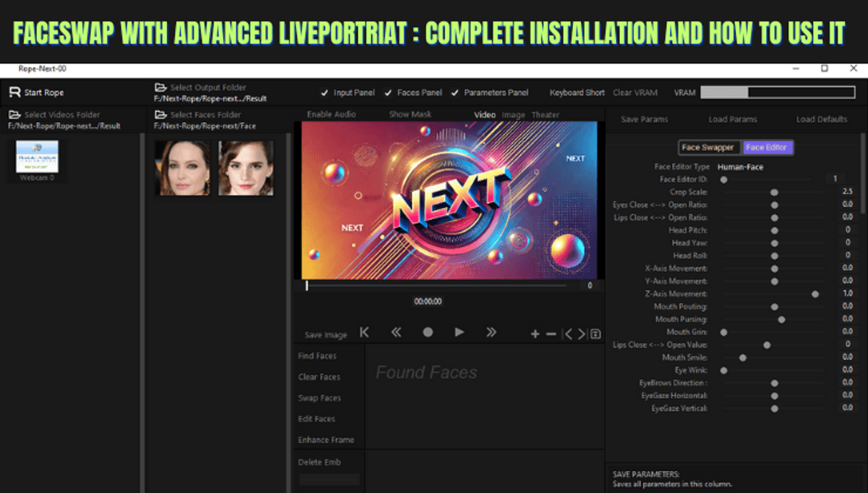Click the Crop Scale slider handle
The height and width of the screenshot is (493, 868).
[x=774, y=193]
